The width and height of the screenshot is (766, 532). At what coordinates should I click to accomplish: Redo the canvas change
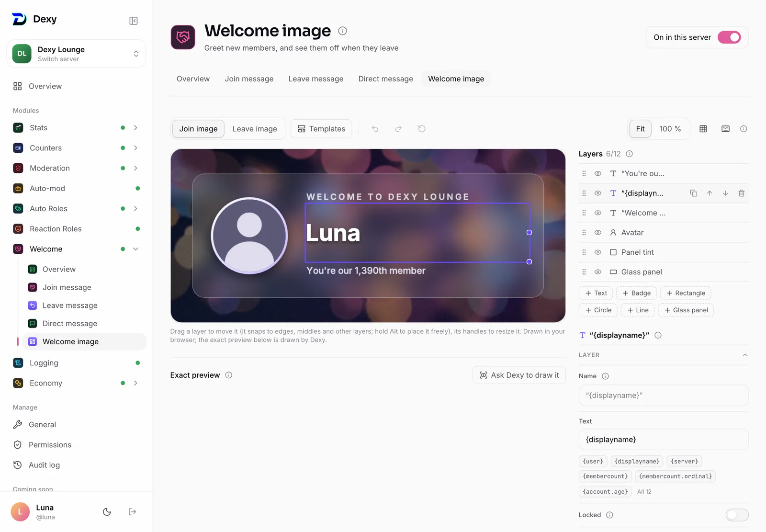pyautogui.click(x=398, y=129)
